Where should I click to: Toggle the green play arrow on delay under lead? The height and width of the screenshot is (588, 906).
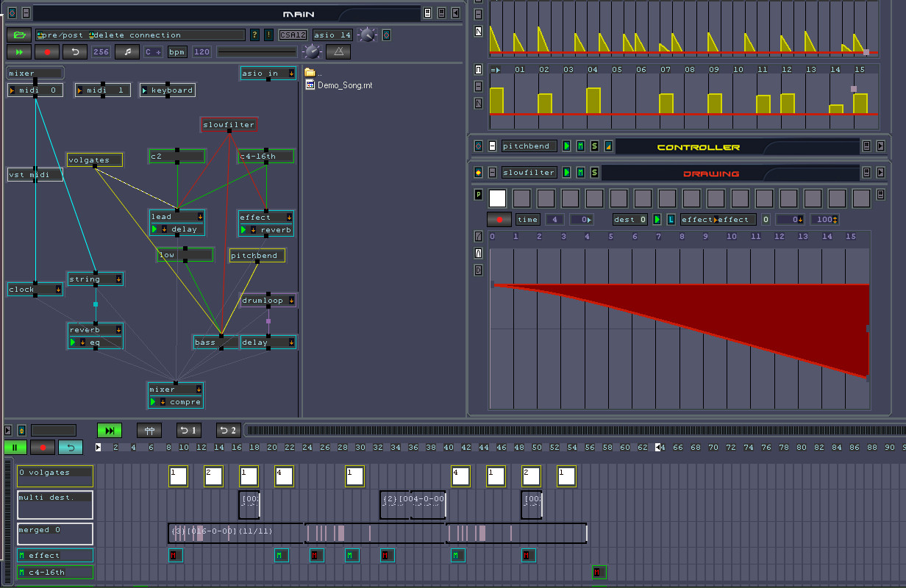pos(155,229)
